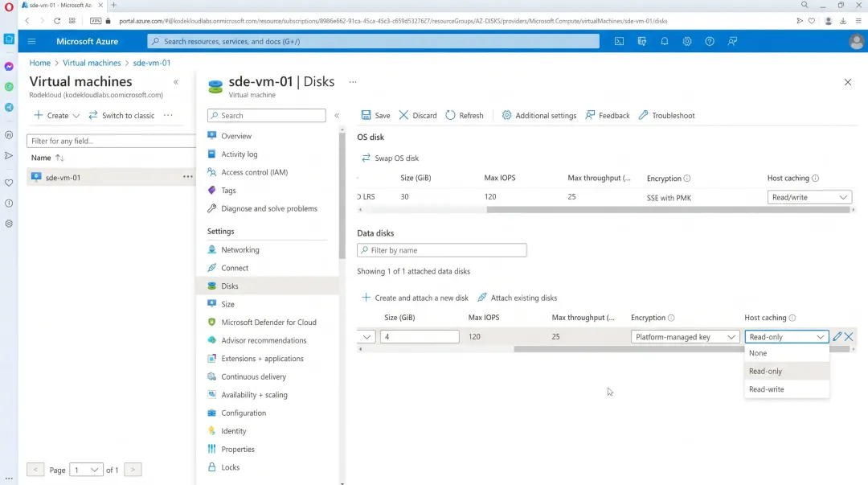Refresh the Disks view
This screenshot has width=868, height=485.
(465, 115)
